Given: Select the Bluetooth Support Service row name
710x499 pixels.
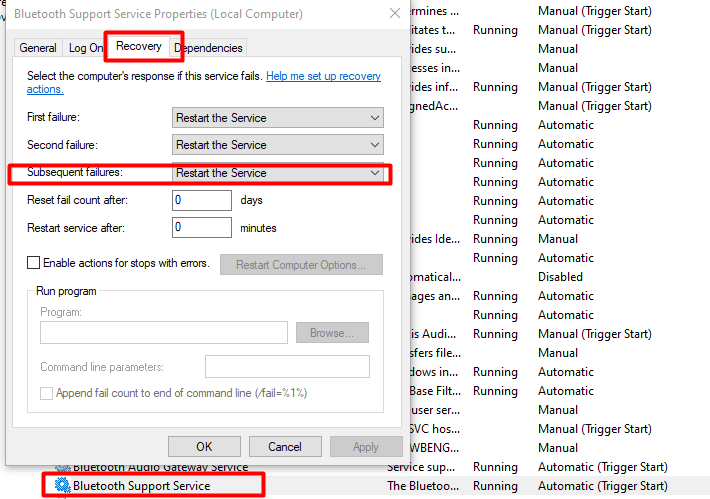Looking at the screenshot, I should tap(141, 485).
